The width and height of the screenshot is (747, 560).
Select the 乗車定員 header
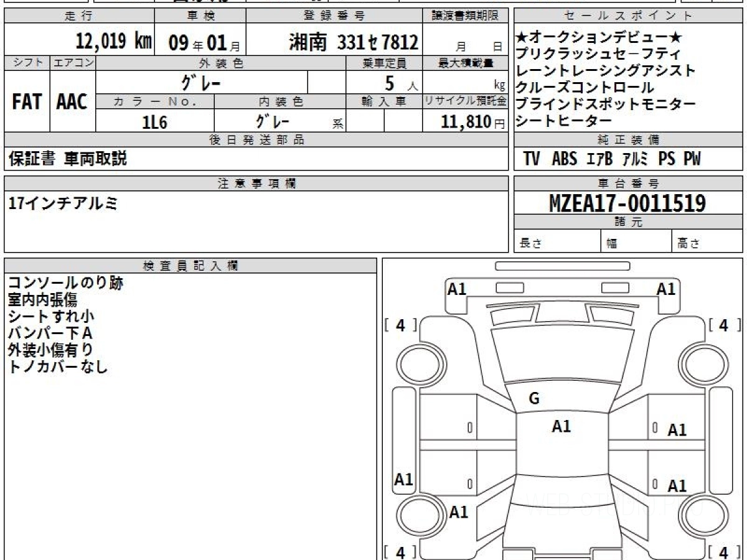(384, 62)
